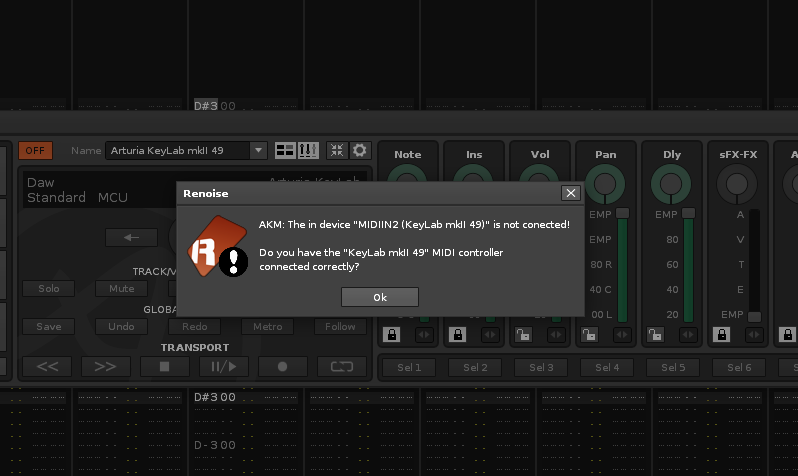
Task: Click the Dly strip label
Action: (672, 154)
